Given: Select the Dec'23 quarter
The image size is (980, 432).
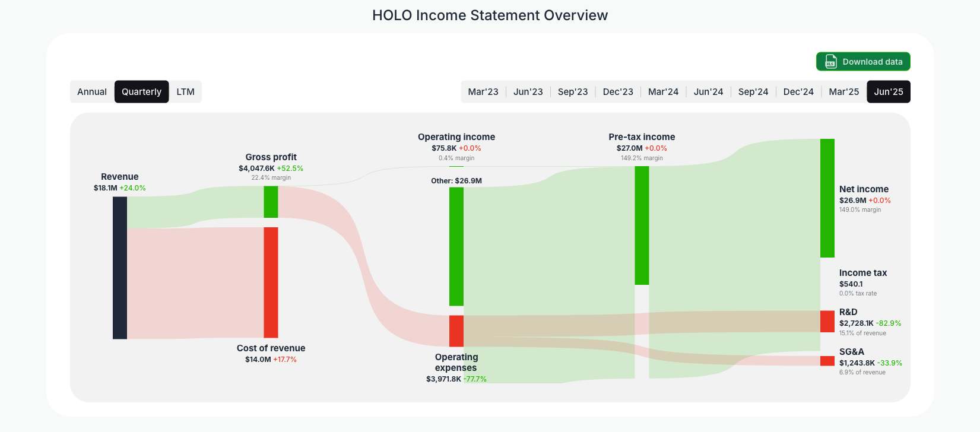Looking at the screenshot, I should coord(618,92).
